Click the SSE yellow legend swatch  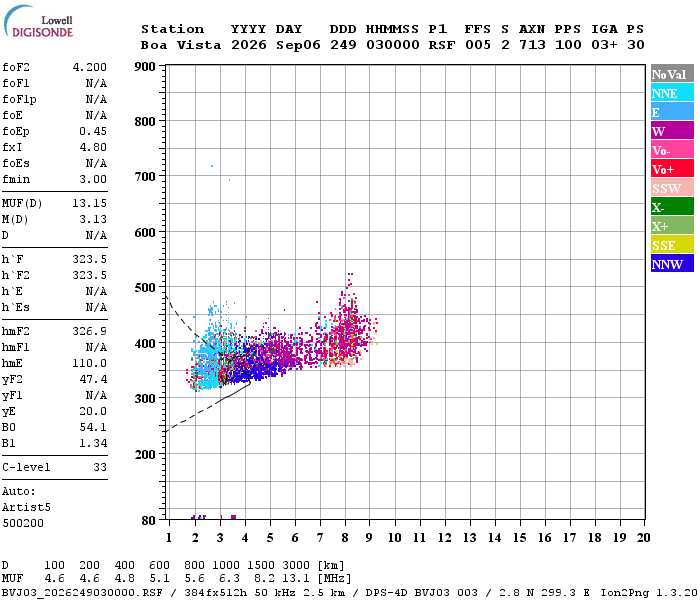pyautogui.click(x=672, y=245)
